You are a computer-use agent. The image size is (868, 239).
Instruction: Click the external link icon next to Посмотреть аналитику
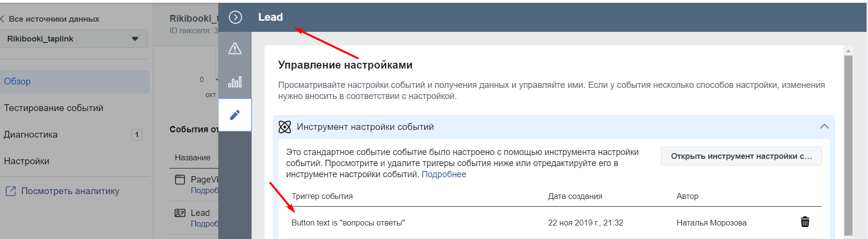11,191
